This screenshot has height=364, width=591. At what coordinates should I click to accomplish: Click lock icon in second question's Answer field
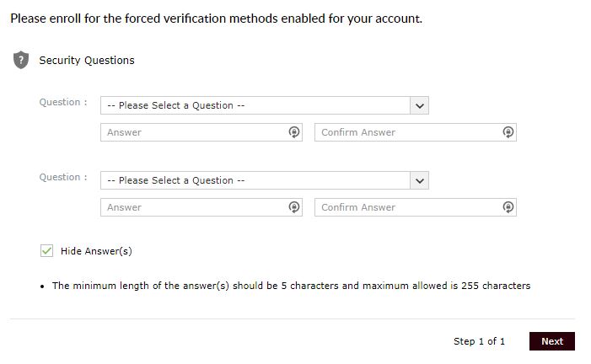[x=294, y=207]
